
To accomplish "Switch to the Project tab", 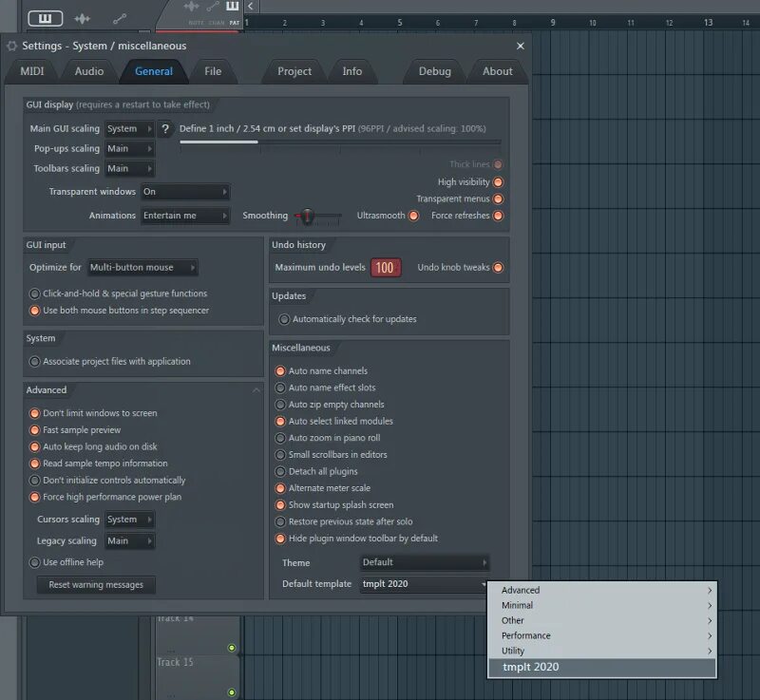I will click(294, 71).
